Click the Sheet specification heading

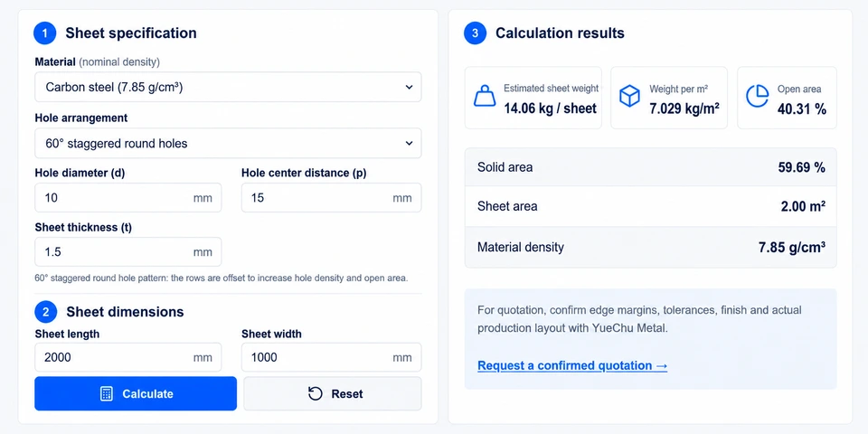coord(130,33)
